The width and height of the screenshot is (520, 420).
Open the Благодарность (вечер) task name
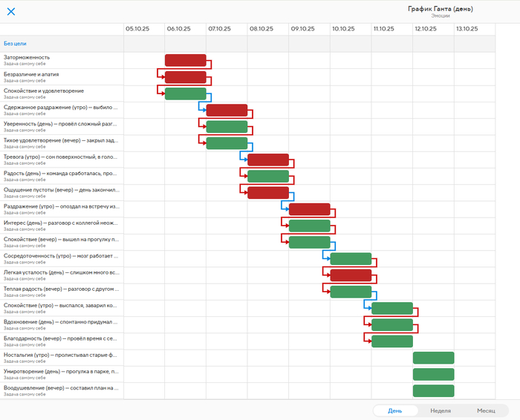point(59,338)
